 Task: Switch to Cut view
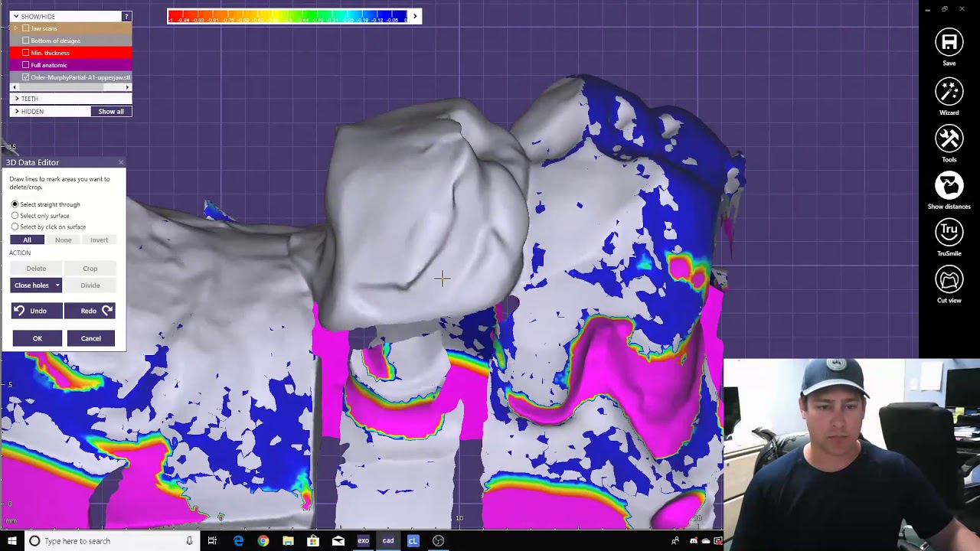tap(949, 280)
